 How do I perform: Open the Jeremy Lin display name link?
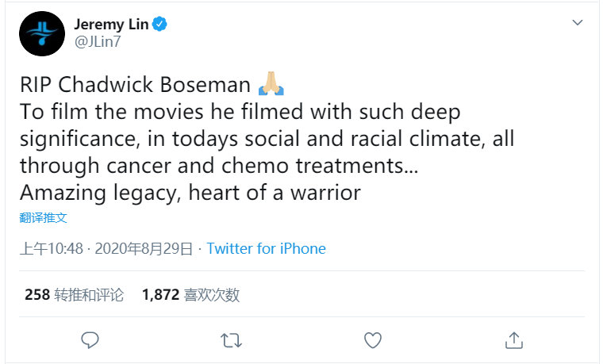[x=112, y=25]
